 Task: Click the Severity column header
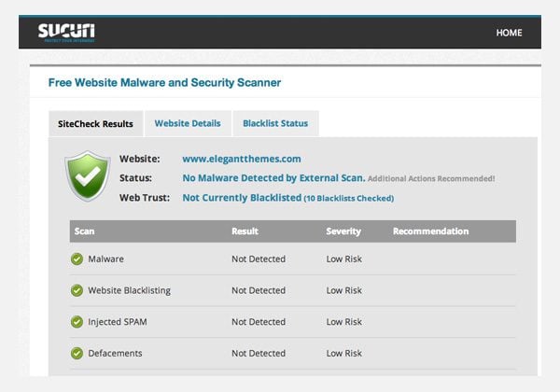(x=343, y=231)
